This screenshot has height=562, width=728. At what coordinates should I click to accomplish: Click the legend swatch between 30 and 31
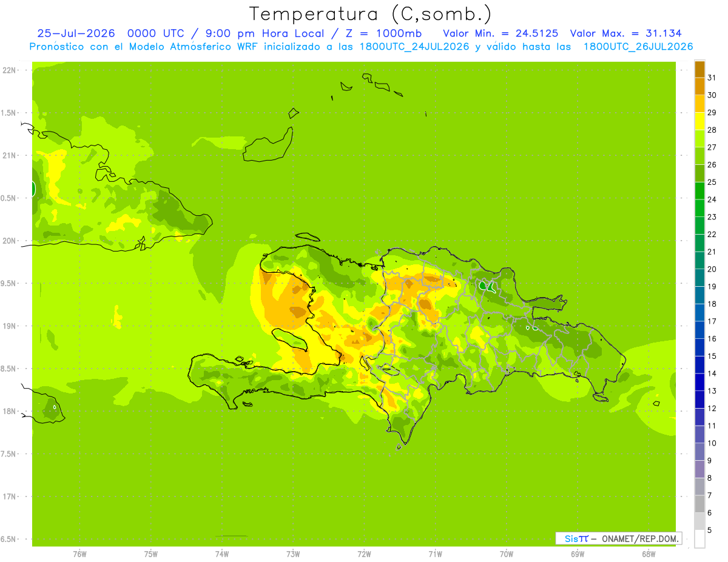click(699, 87)
